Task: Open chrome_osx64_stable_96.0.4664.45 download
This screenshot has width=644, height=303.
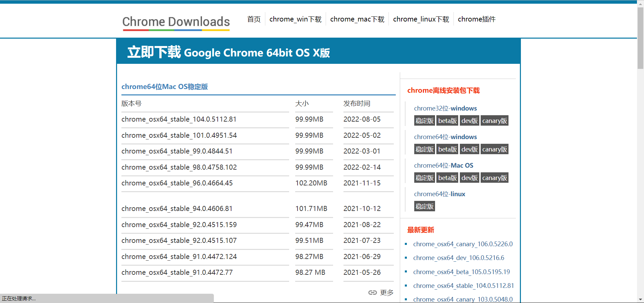Action: 177,183
